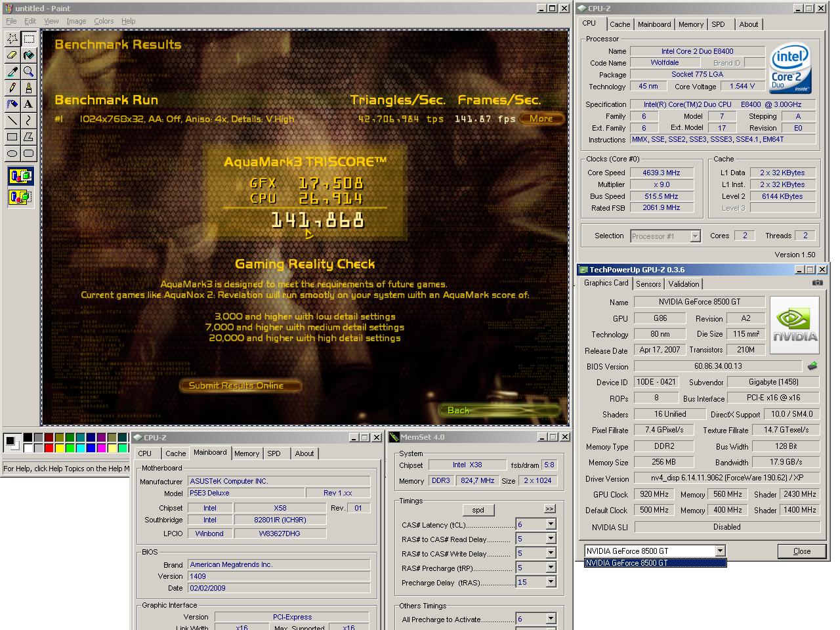840x630 pixels.
Task: Click the Intel Core 2 Duo E8400 name field
Action: pos(697,51)
